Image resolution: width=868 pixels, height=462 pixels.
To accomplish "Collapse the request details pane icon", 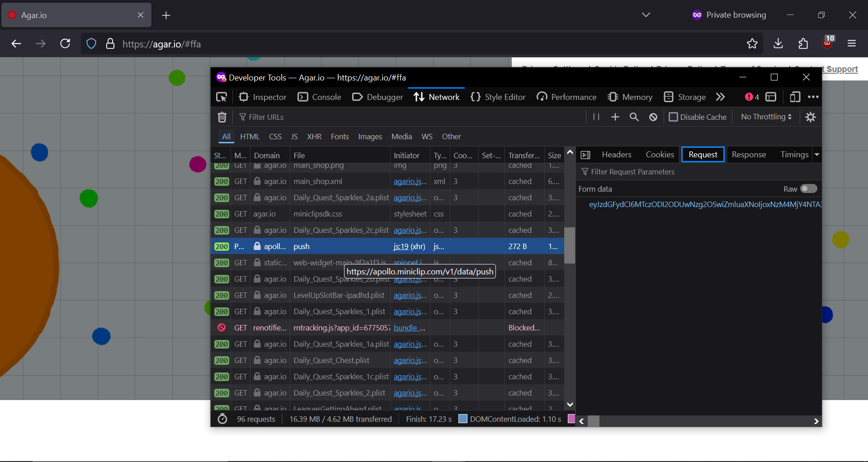I will click(585, 155).
